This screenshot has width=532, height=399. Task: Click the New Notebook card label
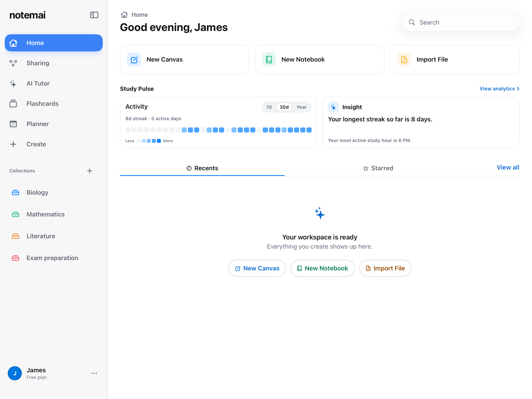(303, 59)
